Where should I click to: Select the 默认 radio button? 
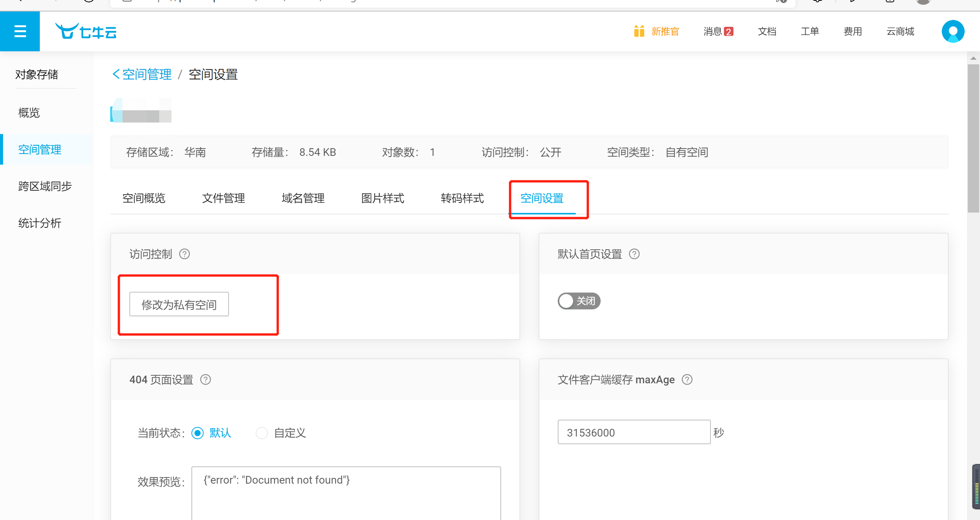coord(198,433)
